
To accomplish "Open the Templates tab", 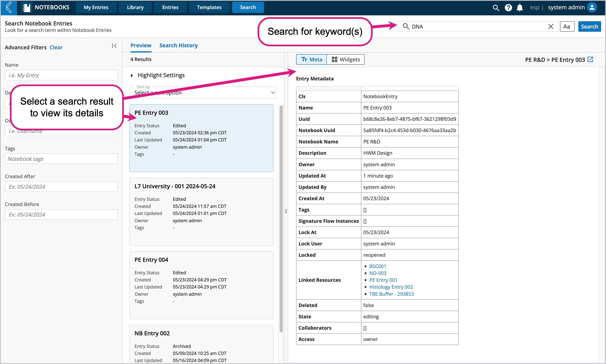I will click(209, 7).
